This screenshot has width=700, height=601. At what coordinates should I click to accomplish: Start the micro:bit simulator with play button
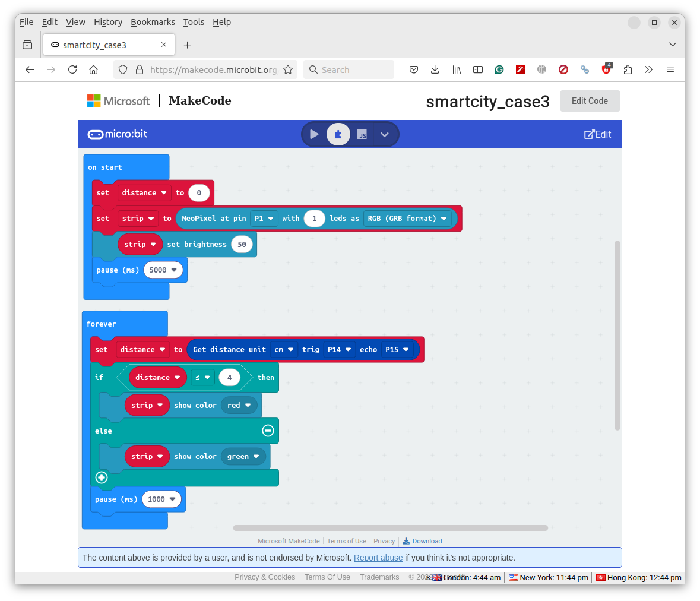point(314,134)
